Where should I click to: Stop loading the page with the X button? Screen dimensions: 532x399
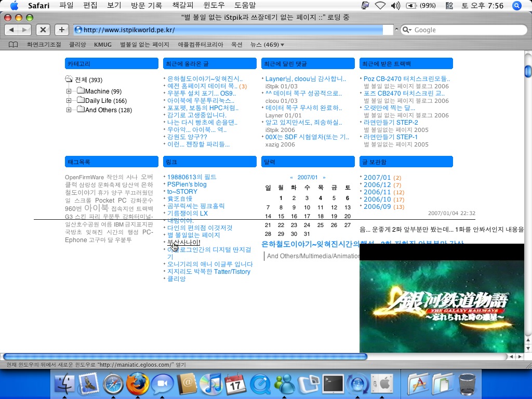(x=44, y=30)
